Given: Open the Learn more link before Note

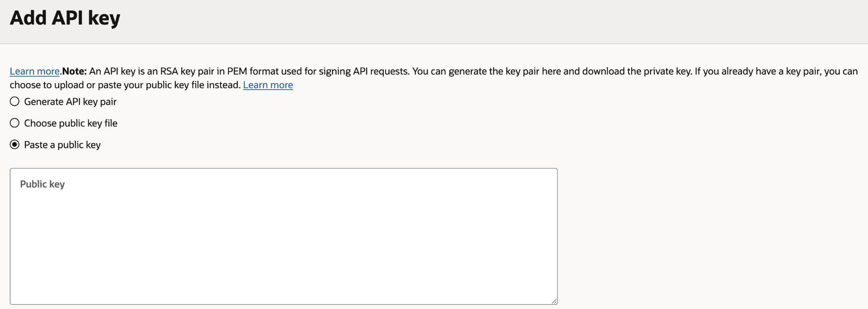Looking at the screenshot, I should [x=35, y=71].
